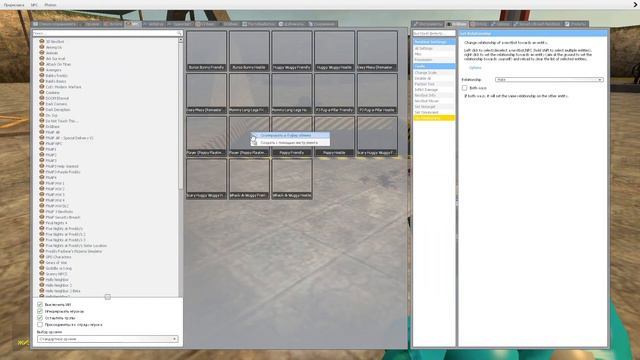Choose 'Скопировать в буфер обмена' in context menu
The width and height of the screenshot is (640, 360).
290,136
